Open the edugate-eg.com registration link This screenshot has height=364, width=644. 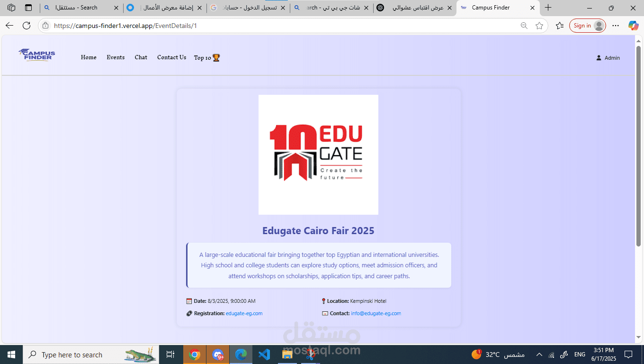(244, 313)
